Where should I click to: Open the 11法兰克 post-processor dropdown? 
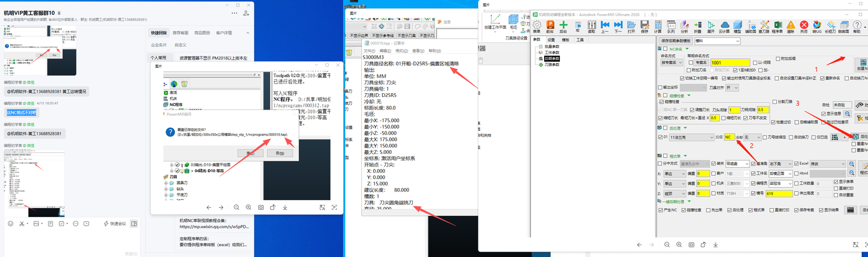(x=691, y=137)
